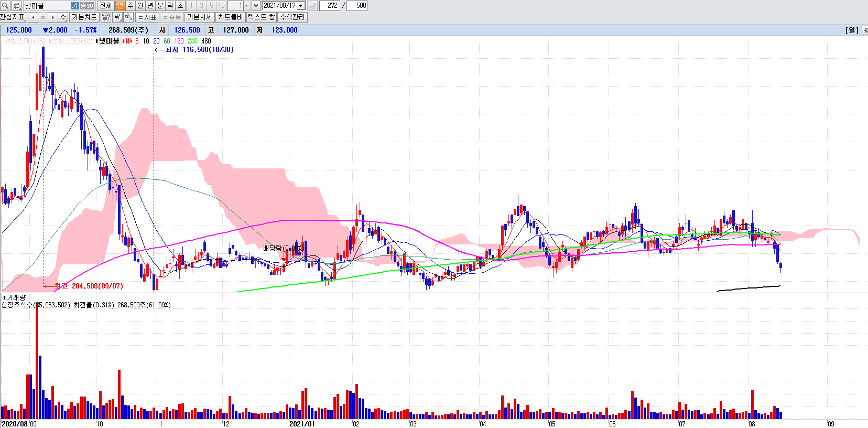Screen dimensions: 868x428
Task: Click the =종목 button
Action: pyautogui.click(x=172, y=17)
